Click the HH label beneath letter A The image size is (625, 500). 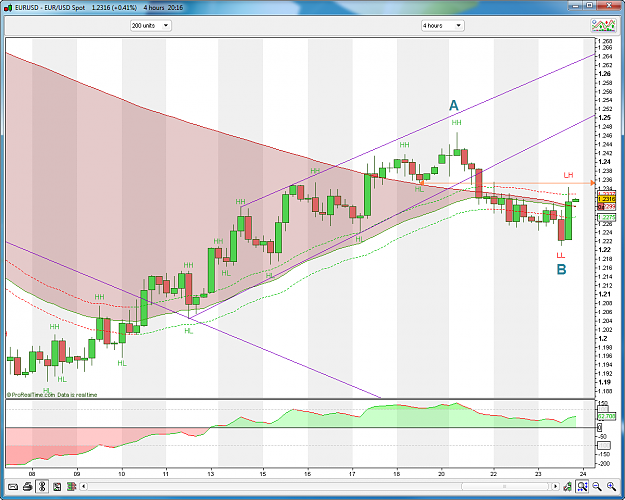tap(456, 123)
